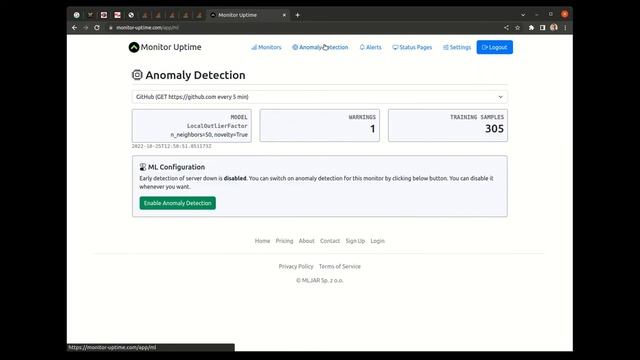Click Enable Anomaly Detection button
The width and height of the screenshot is (640, 360).
178,203
